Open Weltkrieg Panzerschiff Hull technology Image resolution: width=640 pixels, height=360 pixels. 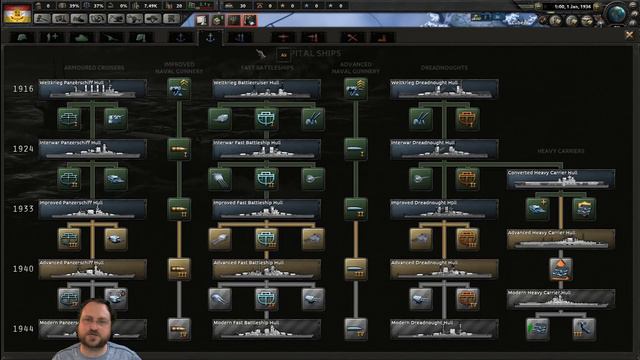[x=93, y=89]
